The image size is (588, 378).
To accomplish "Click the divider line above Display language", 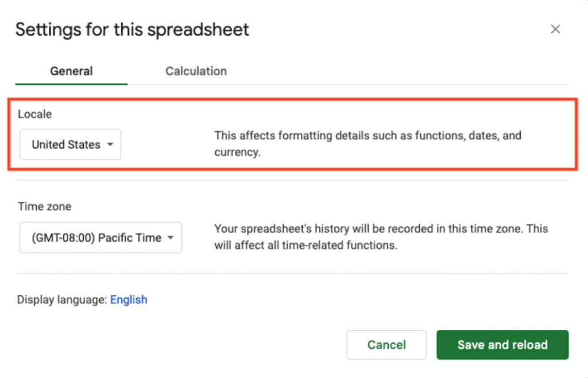I will coord(292,274).
